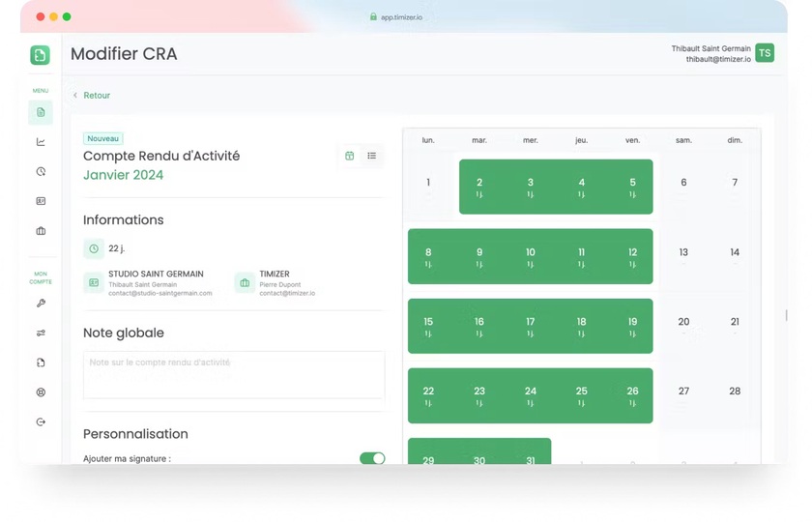Select Saturday 20 in the calendar
812x522 pixels.
tap(683, 322)
